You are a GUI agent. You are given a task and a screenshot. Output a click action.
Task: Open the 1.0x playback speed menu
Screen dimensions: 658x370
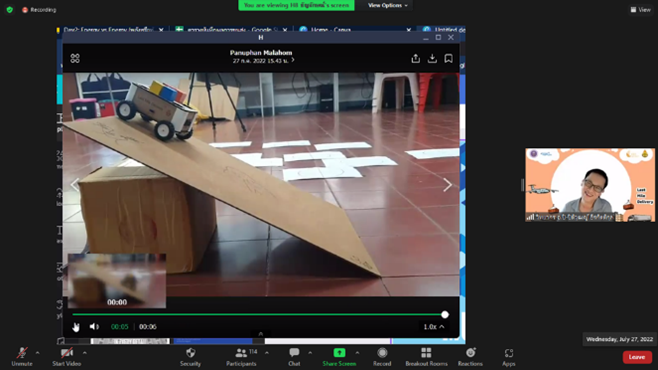(x=433, y=326)
